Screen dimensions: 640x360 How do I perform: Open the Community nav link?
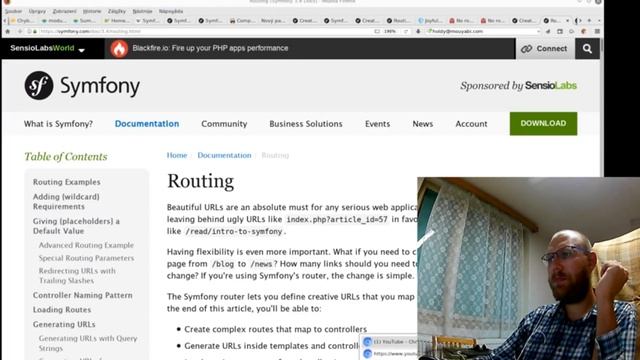point(224,124)
